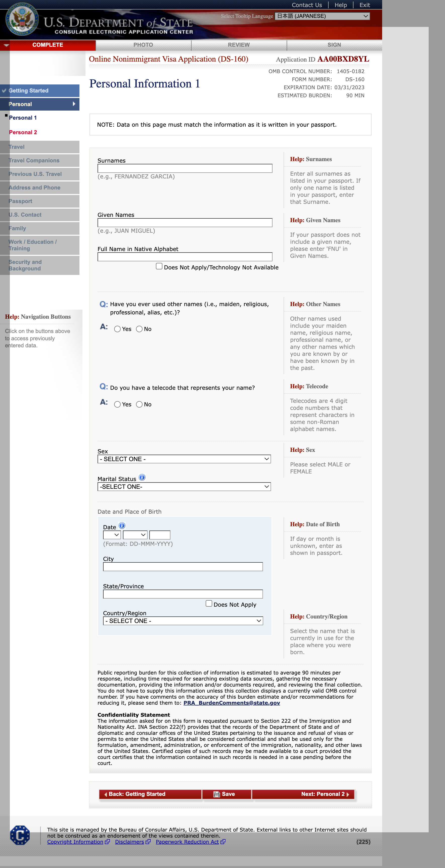Click the COMPLETE tab dropdown arrow

[6, 45]
